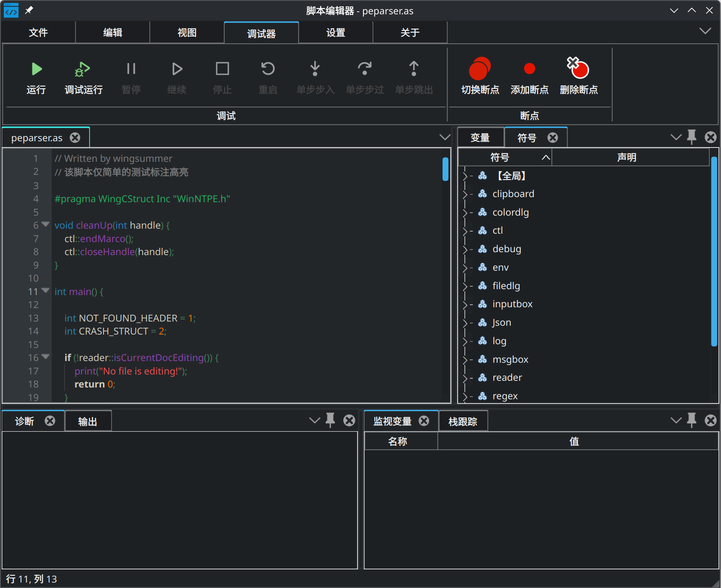Image resolution: width=721 pixels, height=588 pixels.
Task: Open the editor tab list dropdown chevron
Action: [445, 137]
